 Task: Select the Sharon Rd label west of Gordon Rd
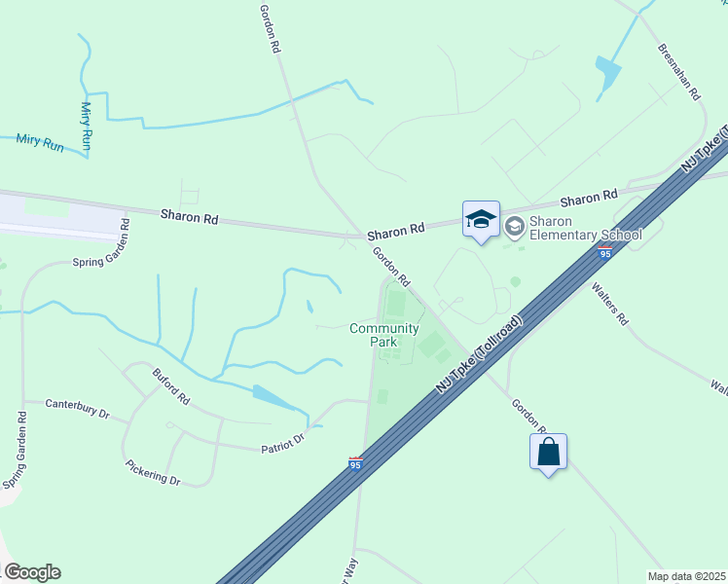190,217
